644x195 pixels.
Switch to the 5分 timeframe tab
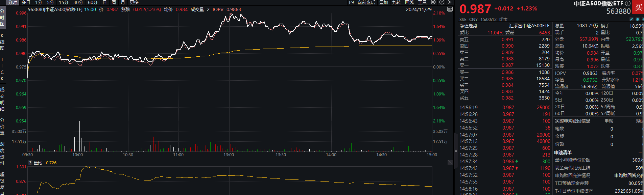[50, 2]
